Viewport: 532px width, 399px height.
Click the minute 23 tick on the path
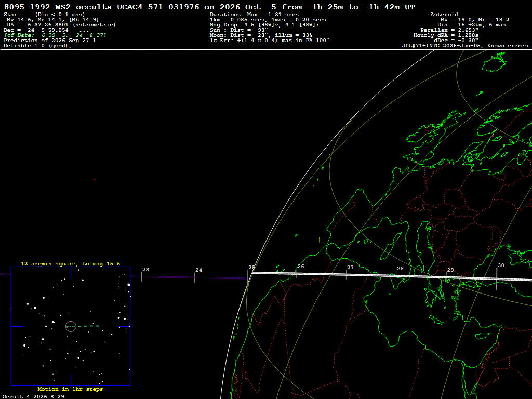point(141,276)
